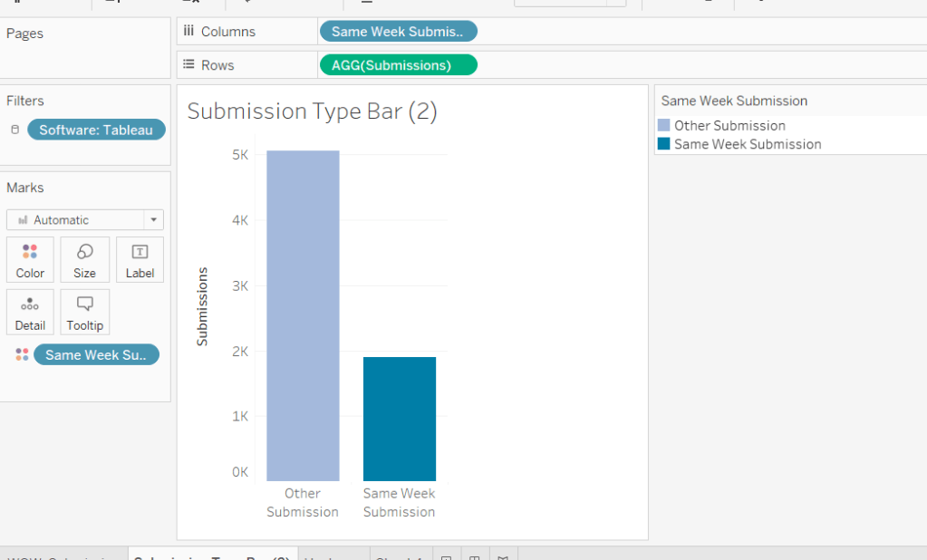The image size is (927, 560).
Task: Click the Other Submission bar in chart
Action: 303,315
